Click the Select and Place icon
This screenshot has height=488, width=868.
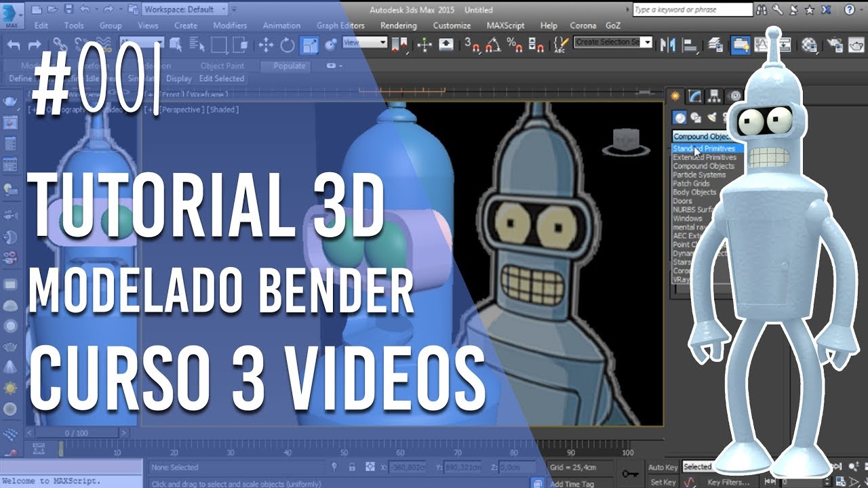331,45
